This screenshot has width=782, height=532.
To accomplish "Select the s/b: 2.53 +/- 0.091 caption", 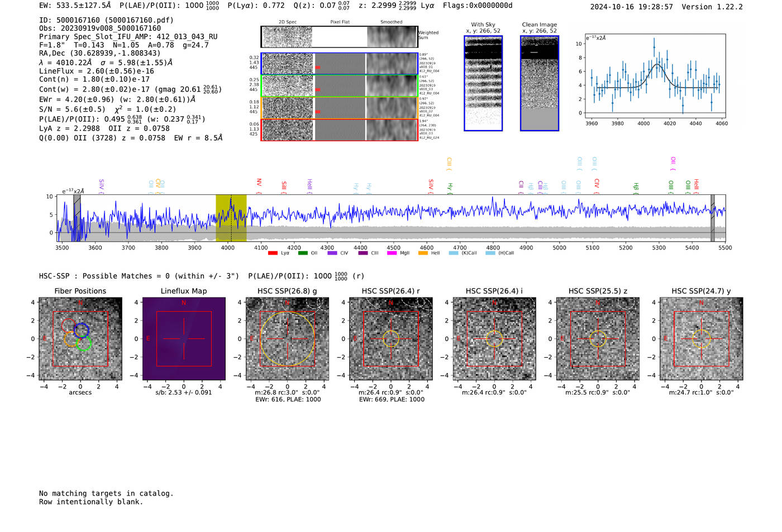I will [184, 392].
